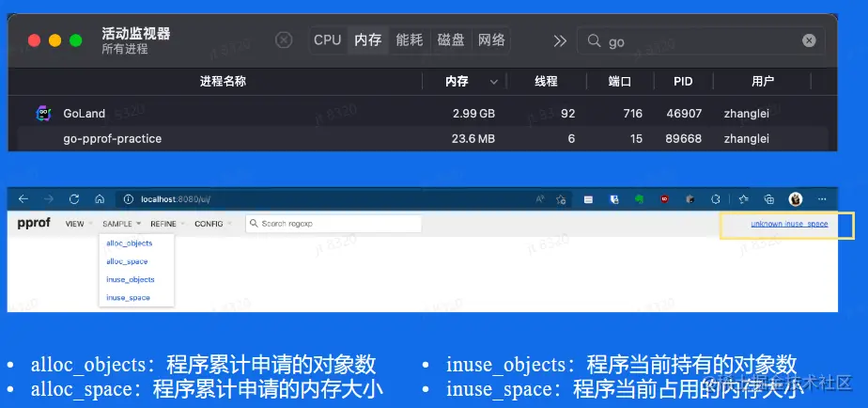
Task: Switch to the CPU tab in Activity Monitor
Action: pyautogui.click(x=327, y=40)
